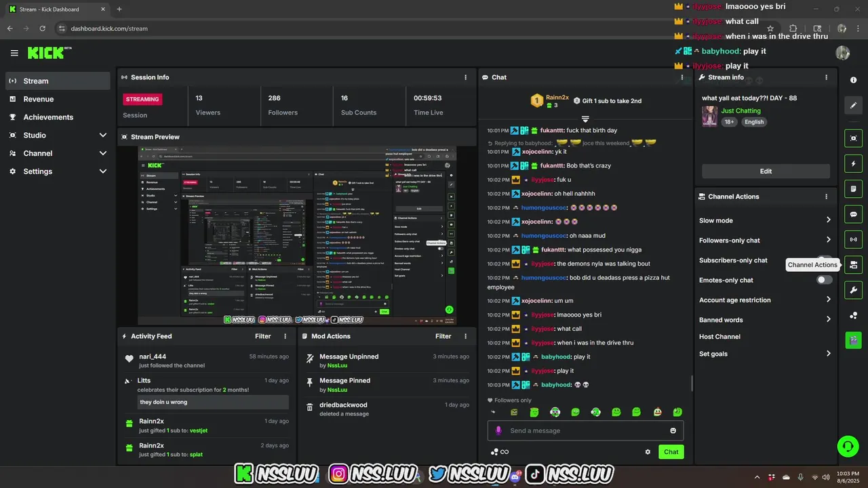The image size is (868, 488).
Task: Collapse the chat leaderboard arrow
Action: 585,119
